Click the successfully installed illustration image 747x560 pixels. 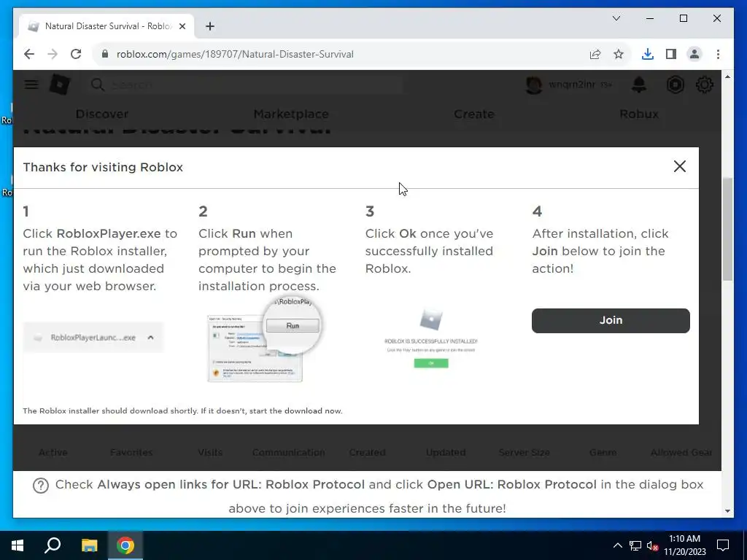point(430,338)
